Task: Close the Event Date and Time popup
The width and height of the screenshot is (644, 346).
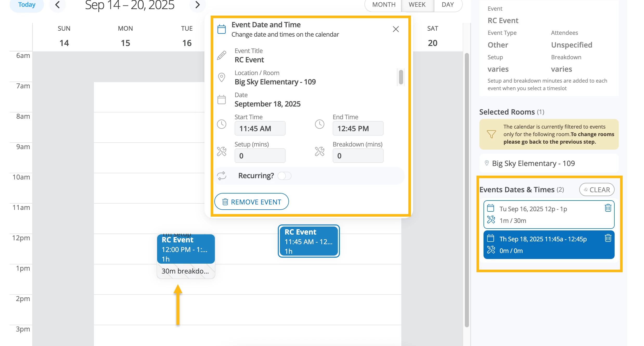Action: pos(396,29)
